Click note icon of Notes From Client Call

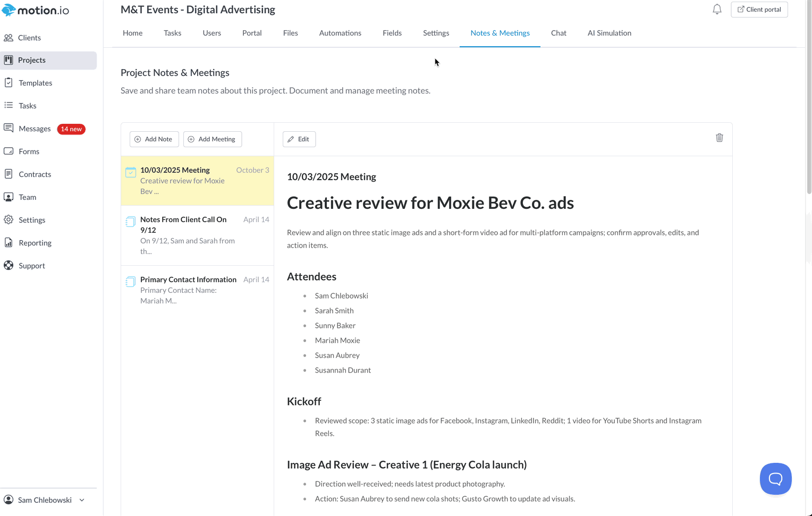(x=130, y=222)
